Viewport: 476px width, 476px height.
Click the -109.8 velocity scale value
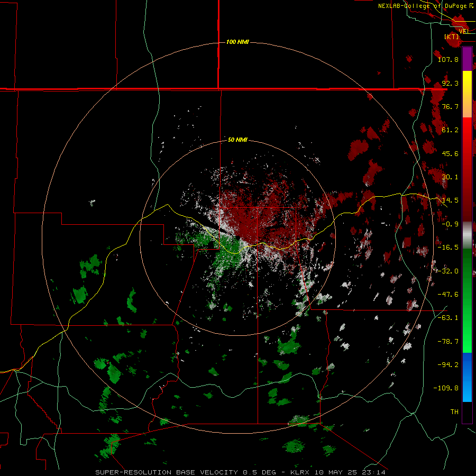click(446, 388)
